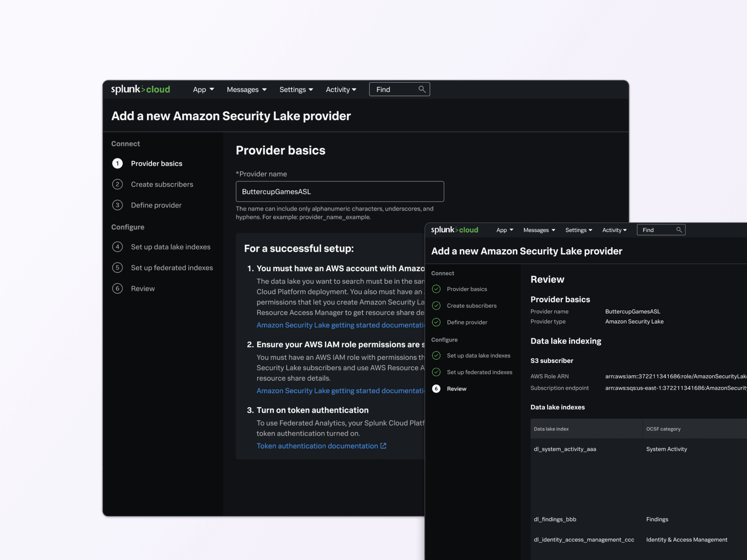Select step 5 Set up federated indexes in back window

171,268
